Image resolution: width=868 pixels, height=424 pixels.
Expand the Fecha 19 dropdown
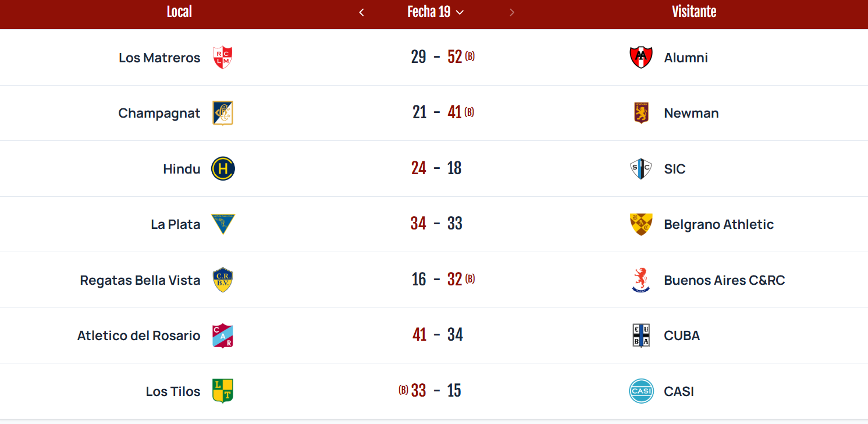point(436,12)
